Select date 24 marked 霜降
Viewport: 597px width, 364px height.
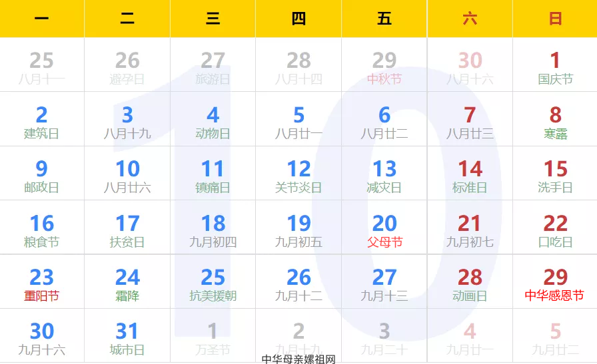click(x=127, y=282)
